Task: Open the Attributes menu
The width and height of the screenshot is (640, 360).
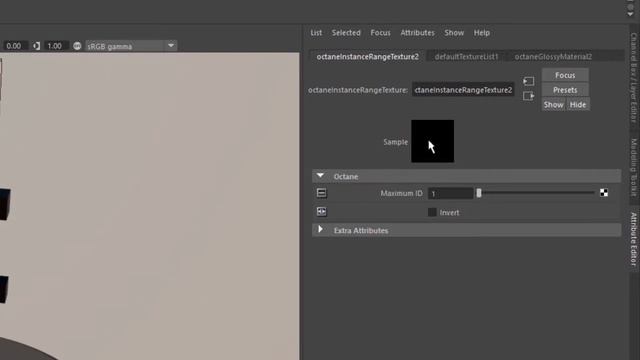Action: click(x=417, y=33)
